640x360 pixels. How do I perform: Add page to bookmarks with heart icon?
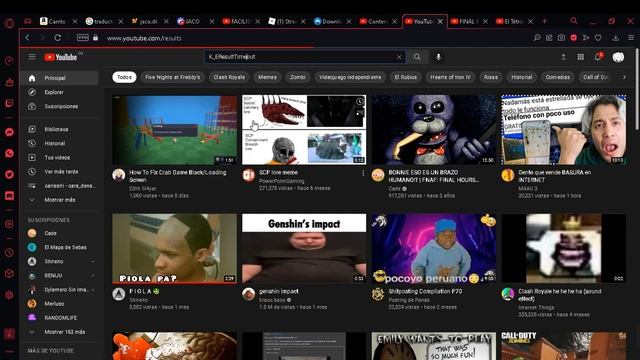[598, 38]
